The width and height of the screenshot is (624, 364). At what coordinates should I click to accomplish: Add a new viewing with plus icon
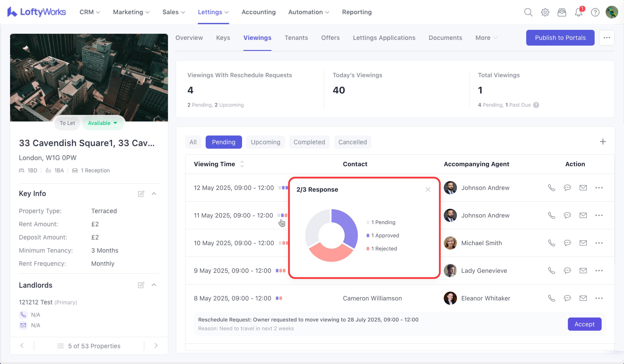coord(603,142)
